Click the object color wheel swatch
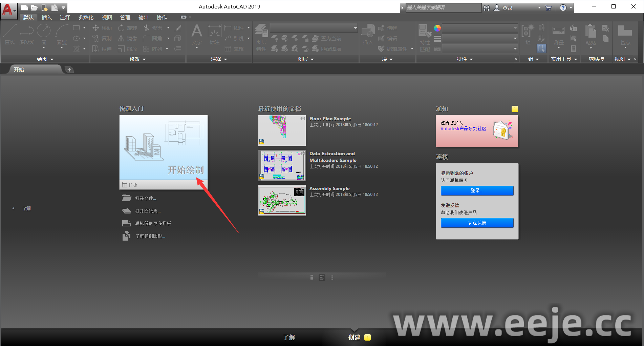This screenshot has height=346, width=644. [x=437, y=28]
